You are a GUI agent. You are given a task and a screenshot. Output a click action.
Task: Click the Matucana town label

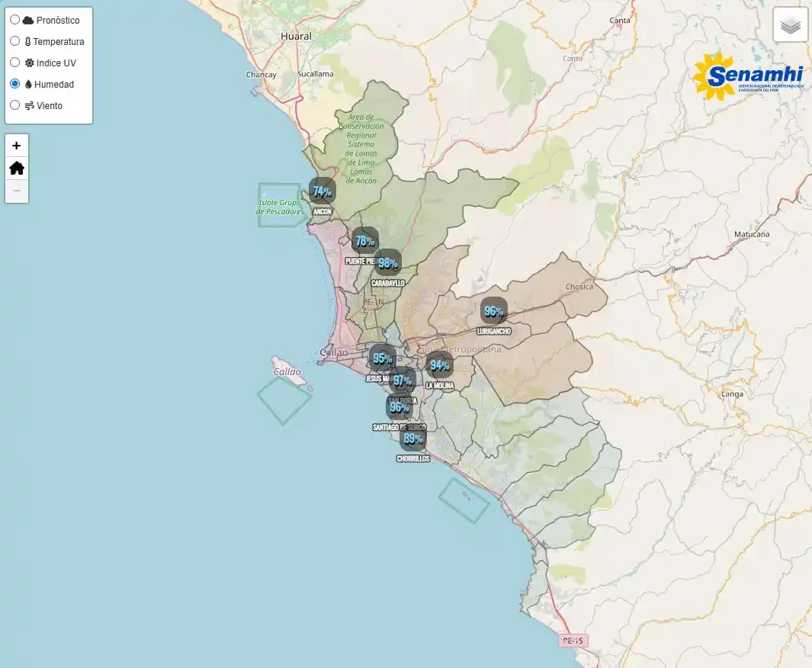point(752,234)
